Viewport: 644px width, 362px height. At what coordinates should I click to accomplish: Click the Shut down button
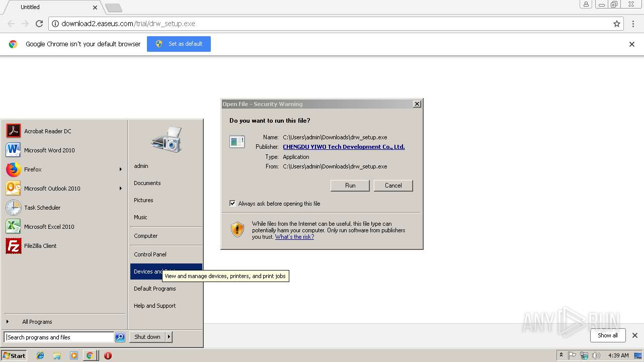click(x=147, y=337)
